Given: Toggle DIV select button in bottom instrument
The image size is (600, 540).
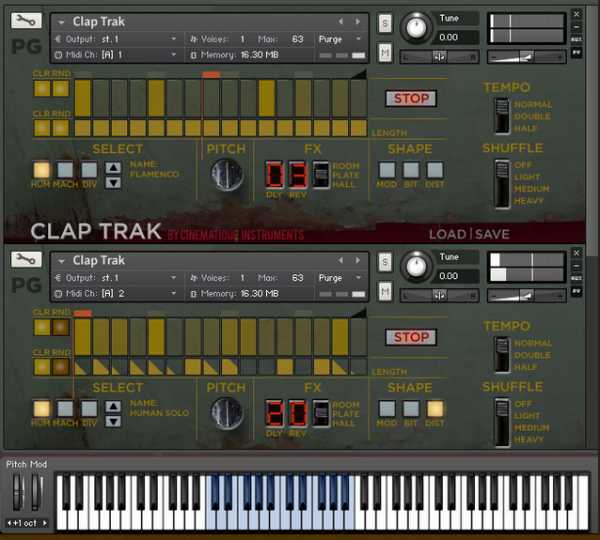Looking at the screenshot, I should (89, 409).
